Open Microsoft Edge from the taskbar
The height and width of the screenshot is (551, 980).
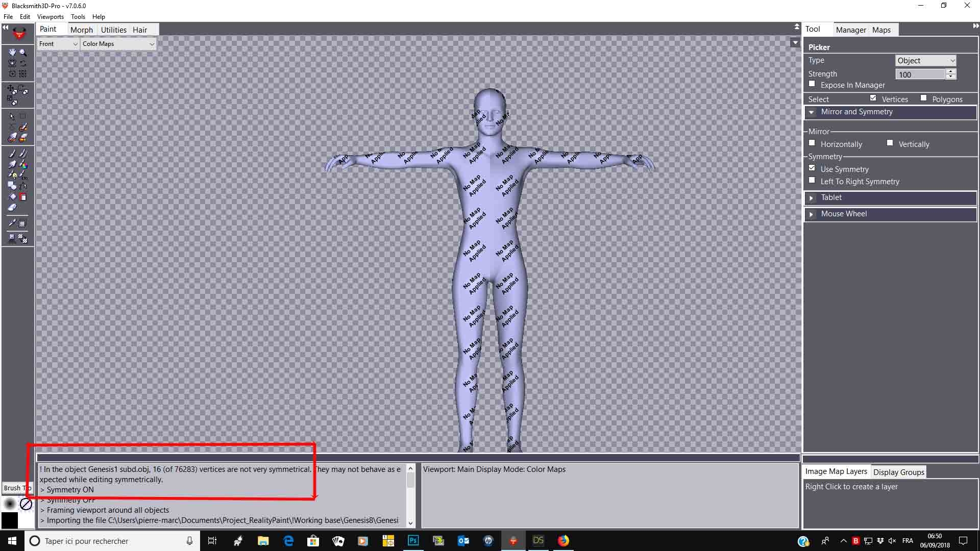click(288, 541)
